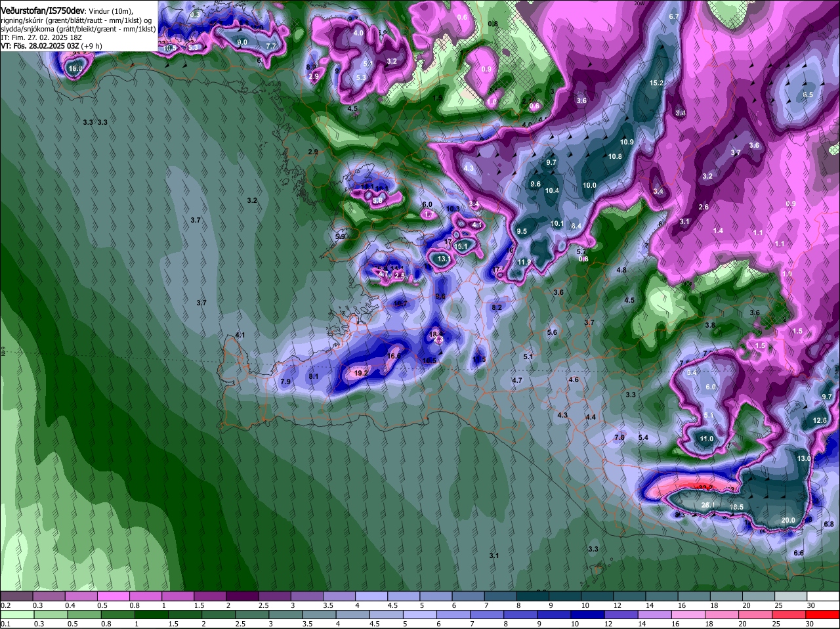The width and height of the screenshot is (840, 629).
Task: Click the 16.6 value on the map
Action: pos(394,356)
